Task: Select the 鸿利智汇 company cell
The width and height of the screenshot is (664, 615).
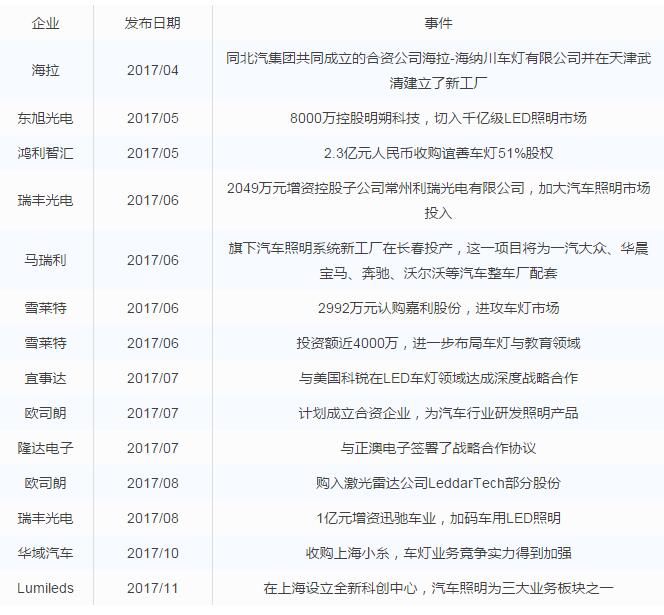Action: point(45,153)
